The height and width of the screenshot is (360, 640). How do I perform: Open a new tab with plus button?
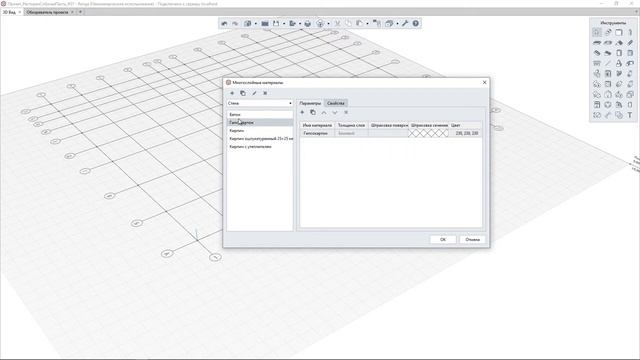tap(80, 12)
